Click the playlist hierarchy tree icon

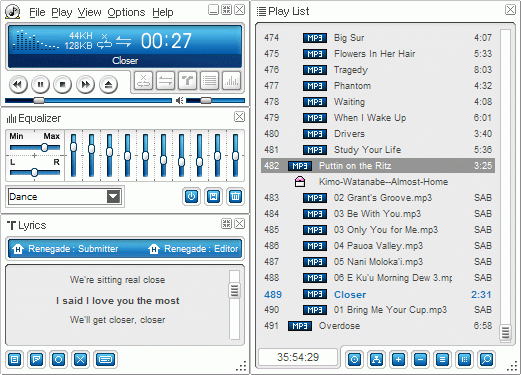[x=376, y=359]
